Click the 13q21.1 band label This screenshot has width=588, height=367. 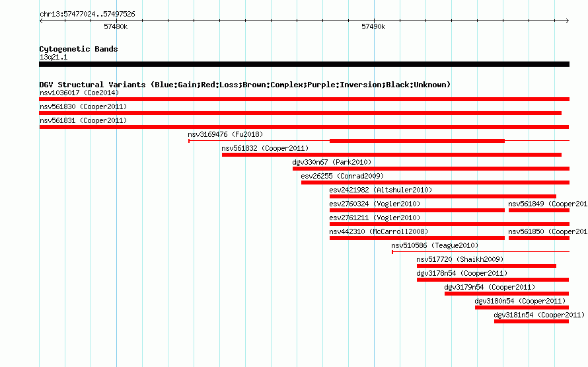pos(54,57)
